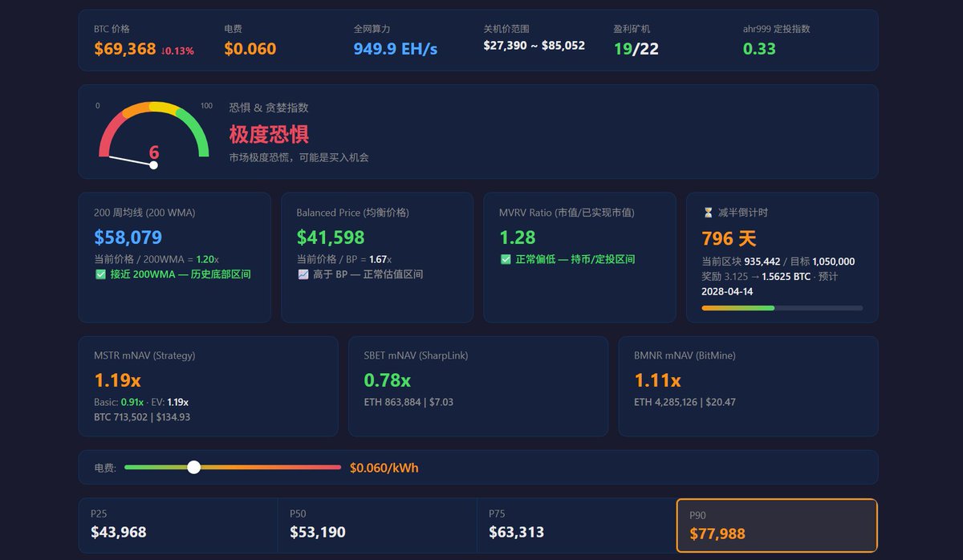The width and height of the screenshot is (963, 560).
Task: Click the gauge value number 6
Action: click(x=154, y=152)
